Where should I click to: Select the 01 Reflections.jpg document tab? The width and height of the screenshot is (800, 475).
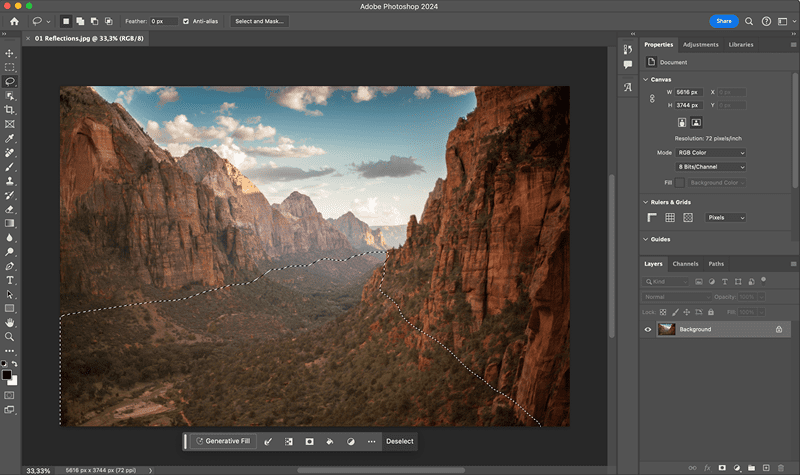coord(89,38)
